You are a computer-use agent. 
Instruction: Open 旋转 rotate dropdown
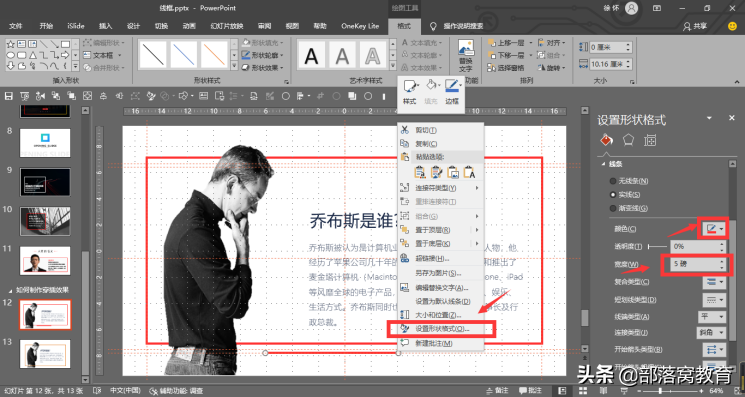551,68
